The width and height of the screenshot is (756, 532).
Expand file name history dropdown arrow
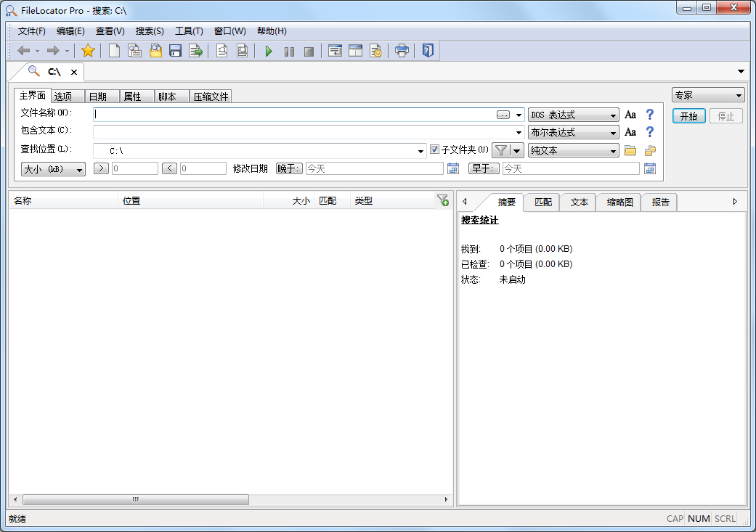519,115
